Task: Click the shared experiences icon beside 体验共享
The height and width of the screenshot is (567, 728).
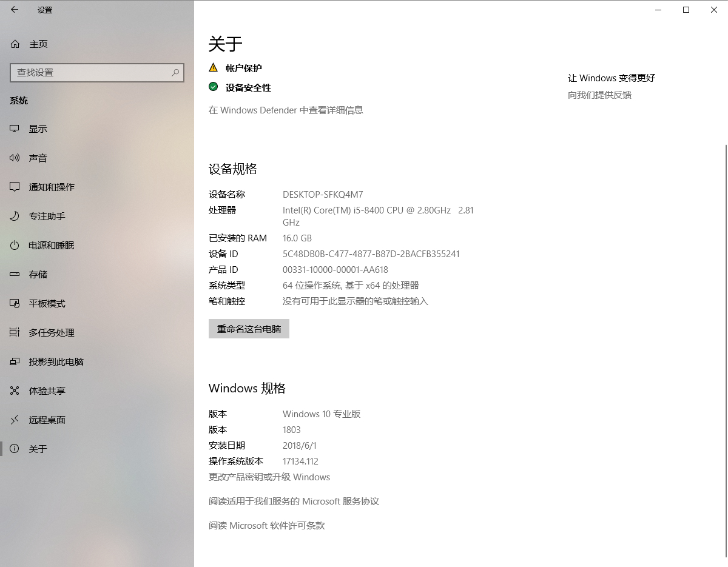Action: (x=15, y=391)
